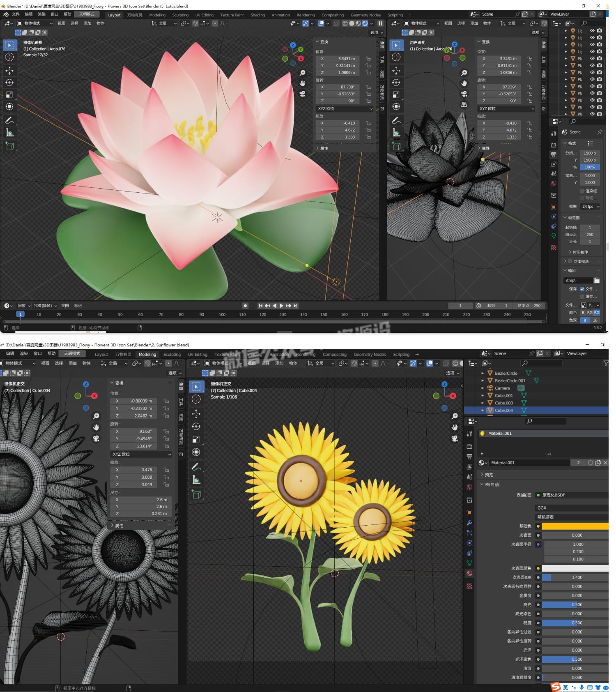This screenshot has height=692, width=616.
Task: Click the 天朝模式 button in Lotus window
Action: click(87, 14)
